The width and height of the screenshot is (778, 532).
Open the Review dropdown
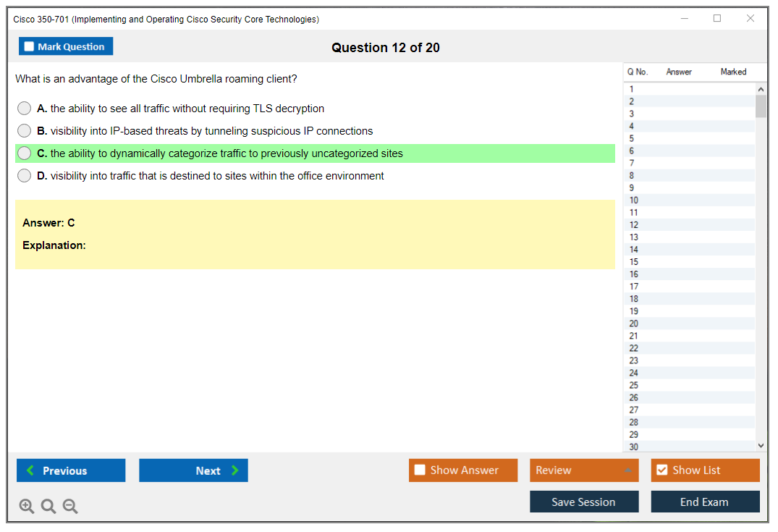[584, 470]
